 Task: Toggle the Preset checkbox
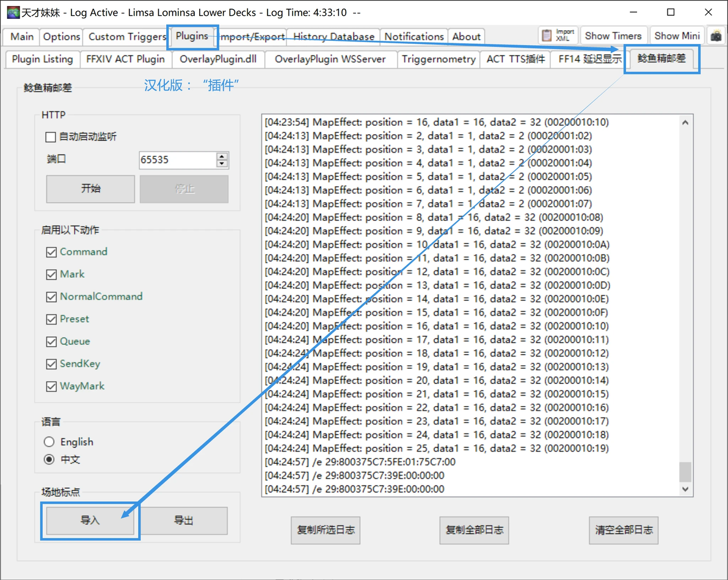[x=51, y=319]
